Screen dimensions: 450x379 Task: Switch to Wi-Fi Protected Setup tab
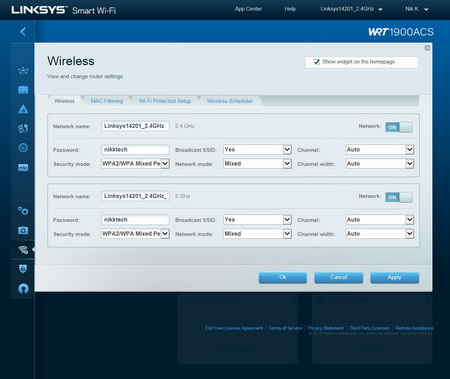165,101
